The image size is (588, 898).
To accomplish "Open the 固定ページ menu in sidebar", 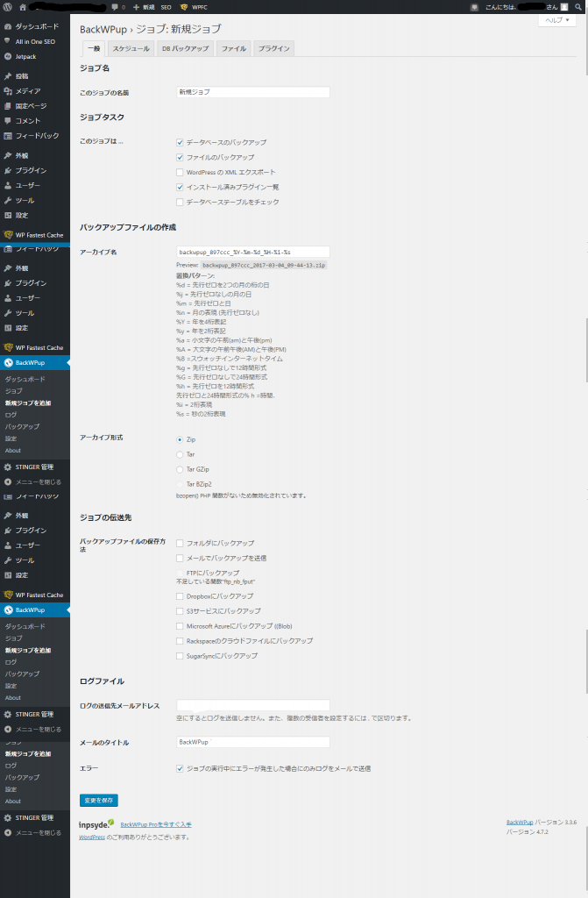I will tap(35, 105).
